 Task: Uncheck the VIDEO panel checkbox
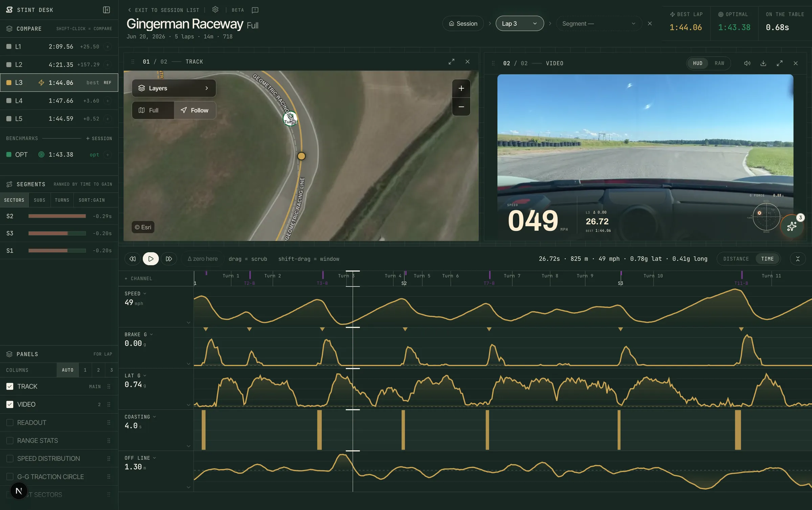pos(10,404)
